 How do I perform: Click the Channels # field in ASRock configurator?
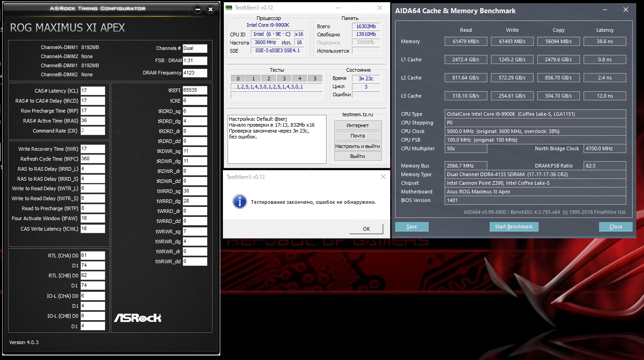195,49
